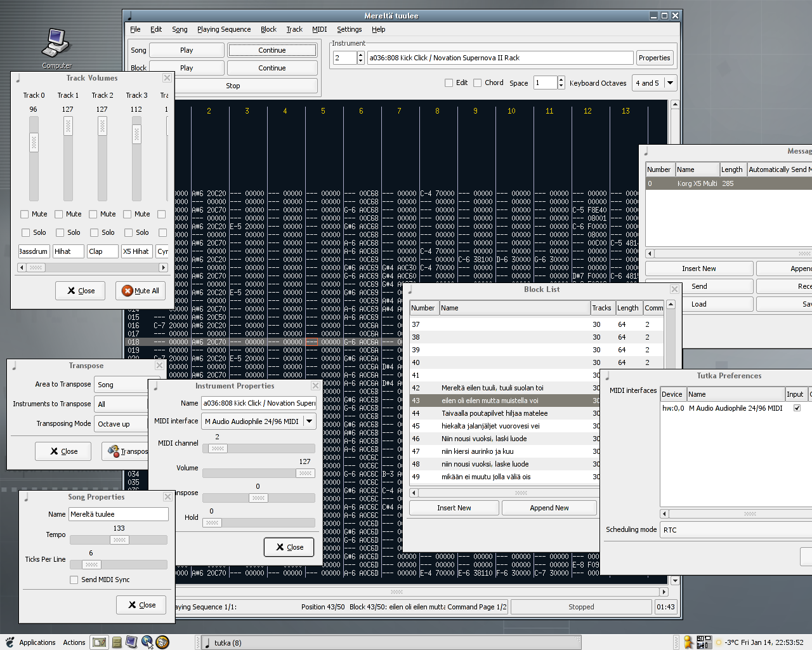Open the workspace switcher applet
Image resolution: width=812 pixels, height=650 pixels.
tap(704, 642)
